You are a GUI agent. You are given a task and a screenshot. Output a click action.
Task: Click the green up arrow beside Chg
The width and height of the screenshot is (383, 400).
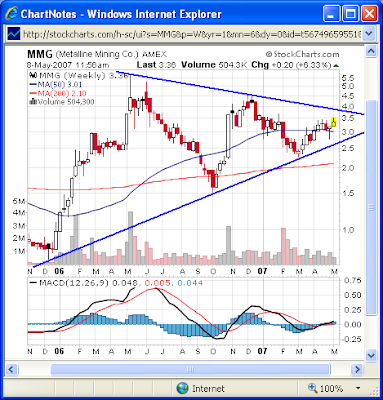click(x=336, y=65)
